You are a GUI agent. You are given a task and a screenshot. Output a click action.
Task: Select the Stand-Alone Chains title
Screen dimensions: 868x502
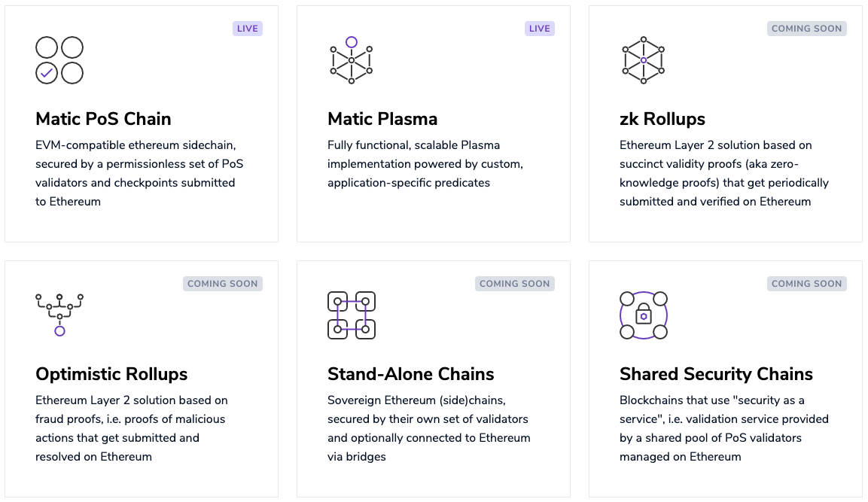411,374
